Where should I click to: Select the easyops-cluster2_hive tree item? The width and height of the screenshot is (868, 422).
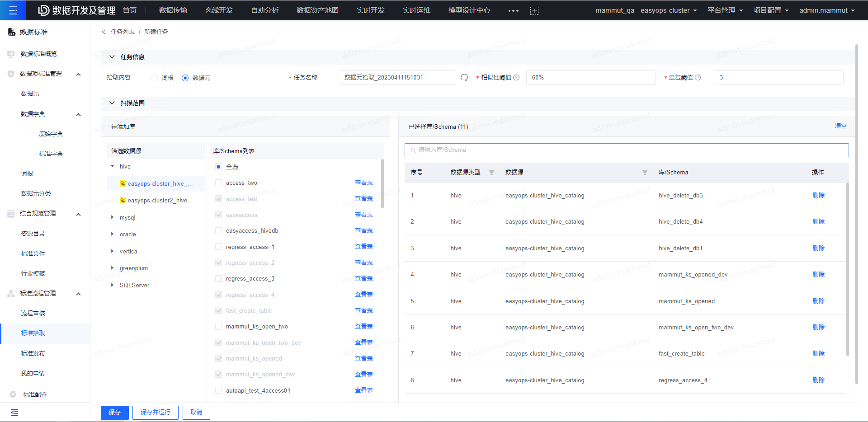pos(156,200)
